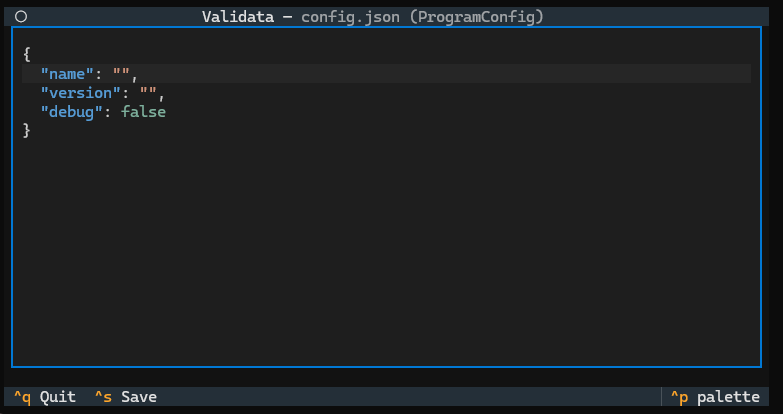Click the Validata title in the header
Viewport: 783px width, 414px height.
point(237,16)
